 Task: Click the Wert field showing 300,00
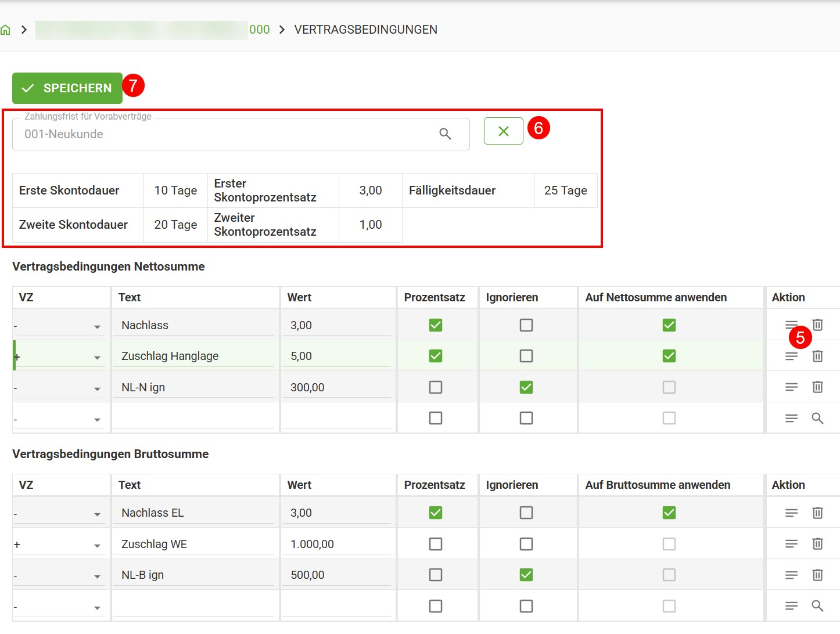[x=337, y=387]
